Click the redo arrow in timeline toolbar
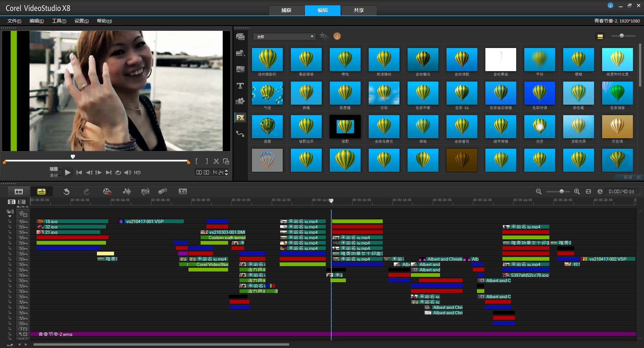The height and width of the screenshot is (348, 644). (87, 192)
